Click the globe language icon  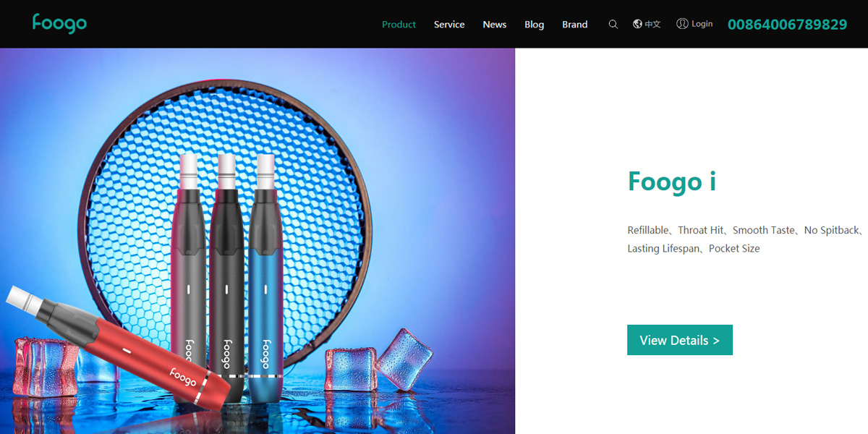(637, 24)
